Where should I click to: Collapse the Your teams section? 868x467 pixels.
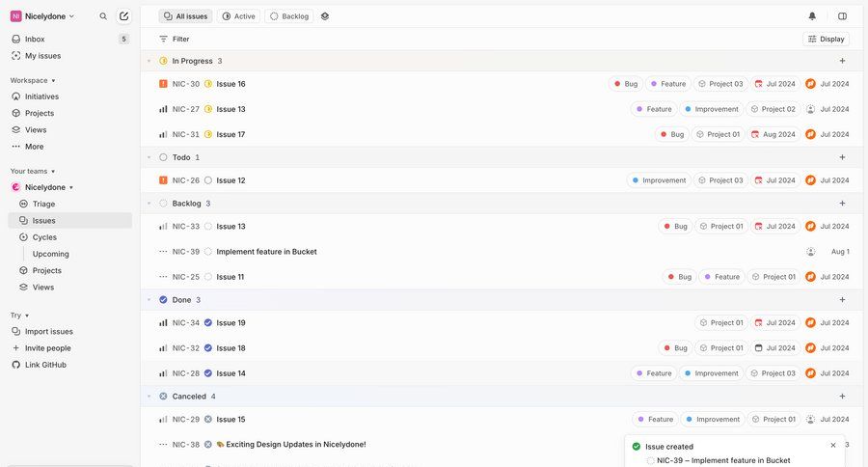(33, 171)
